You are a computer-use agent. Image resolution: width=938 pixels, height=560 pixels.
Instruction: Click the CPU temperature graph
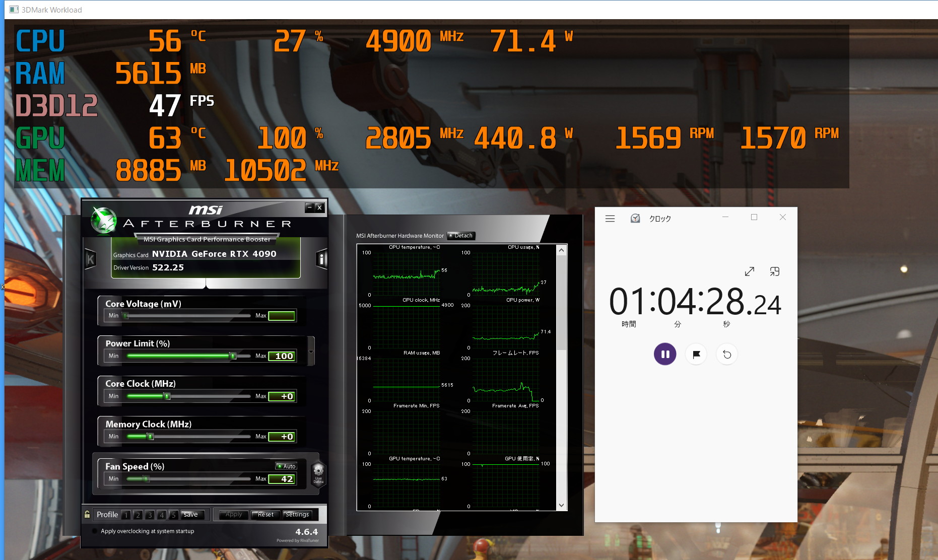click(406, 273)
